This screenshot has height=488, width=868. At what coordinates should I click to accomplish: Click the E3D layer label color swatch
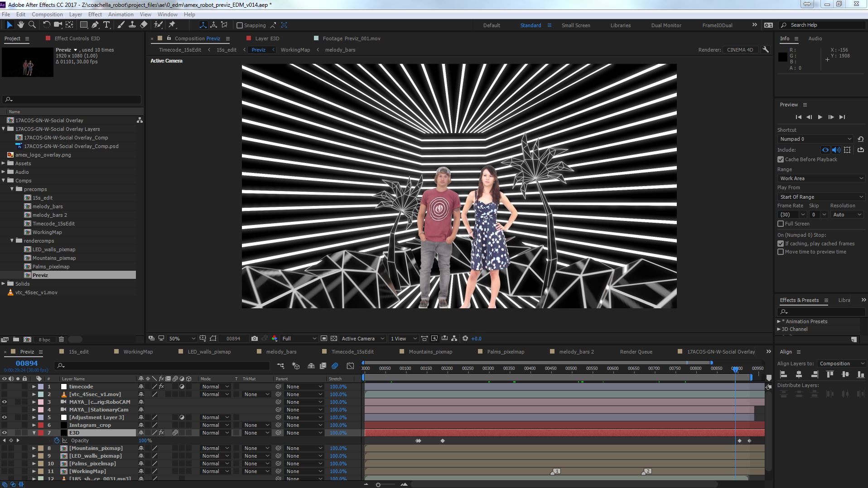point(41,433)
